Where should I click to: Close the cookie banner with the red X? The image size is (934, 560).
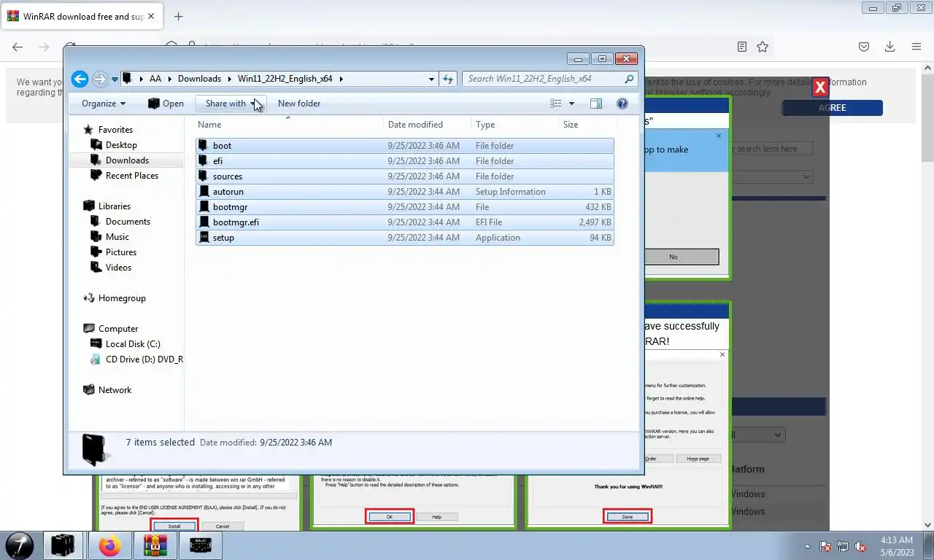click(x=820, y=87)
